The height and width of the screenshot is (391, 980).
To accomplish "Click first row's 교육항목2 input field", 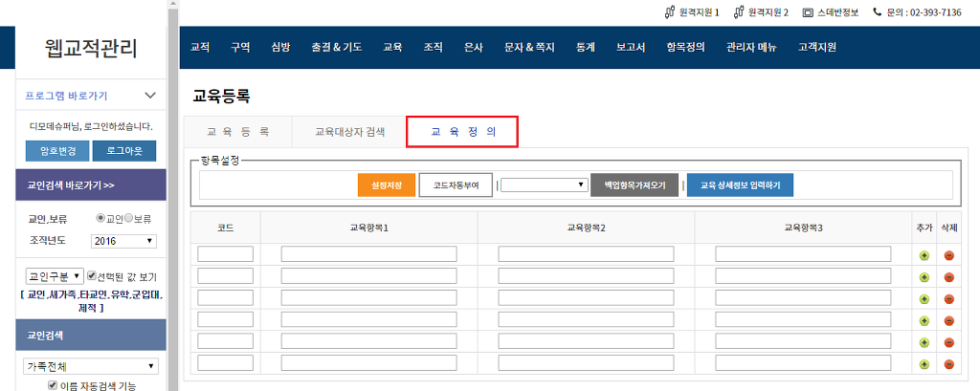I will pyautogui.click(x=587, y=254).
